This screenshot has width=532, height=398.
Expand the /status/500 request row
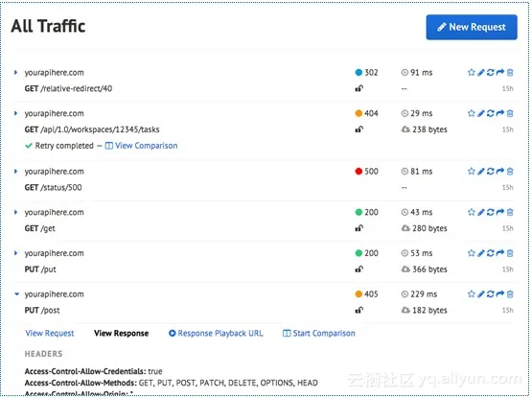tap(15, 172)
